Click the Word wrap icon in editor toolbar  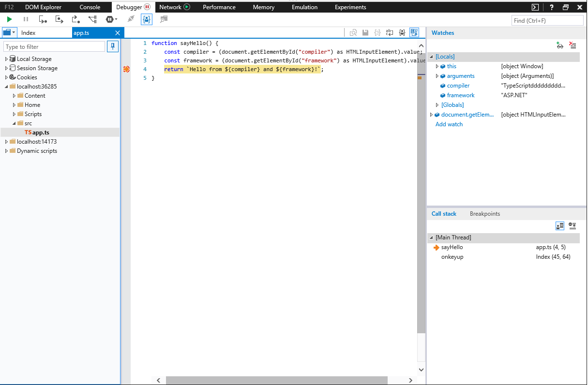[x=390, y=33]
